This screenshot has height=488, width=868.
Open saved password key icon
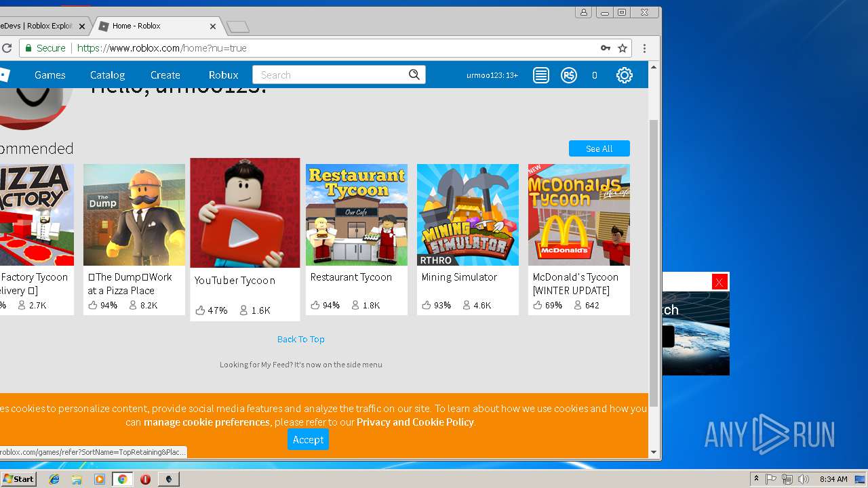click(x=606, y=48)
